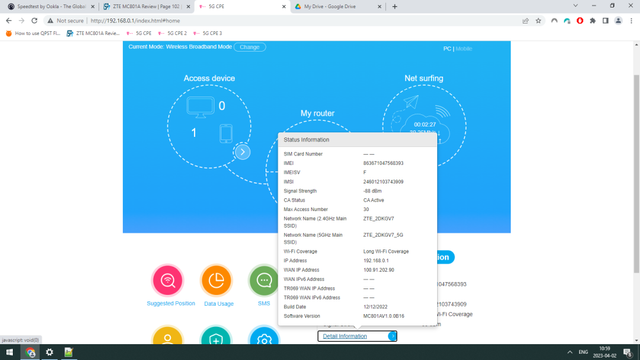Click the arrow beside Detail Information

click(x=392, y=336)
